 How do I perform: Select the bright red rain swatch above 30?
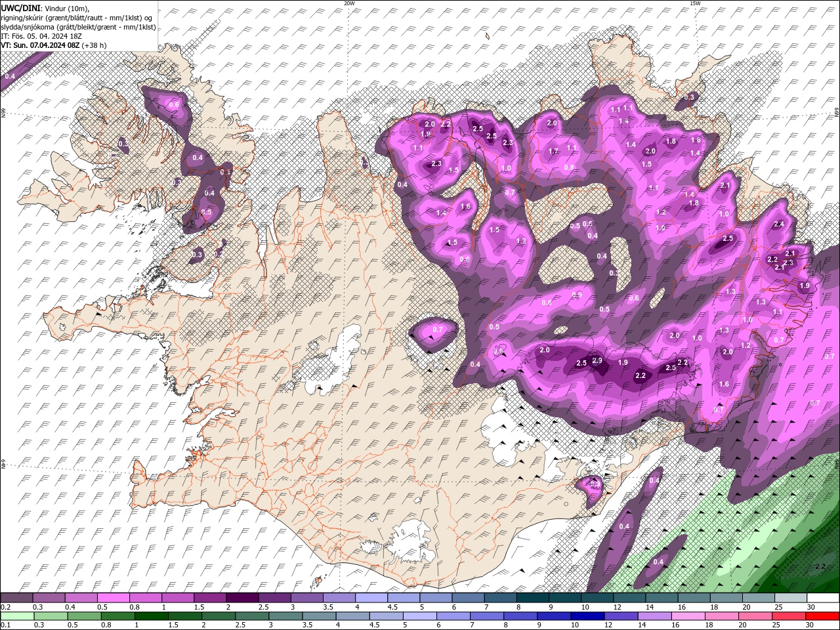point(823,616)
